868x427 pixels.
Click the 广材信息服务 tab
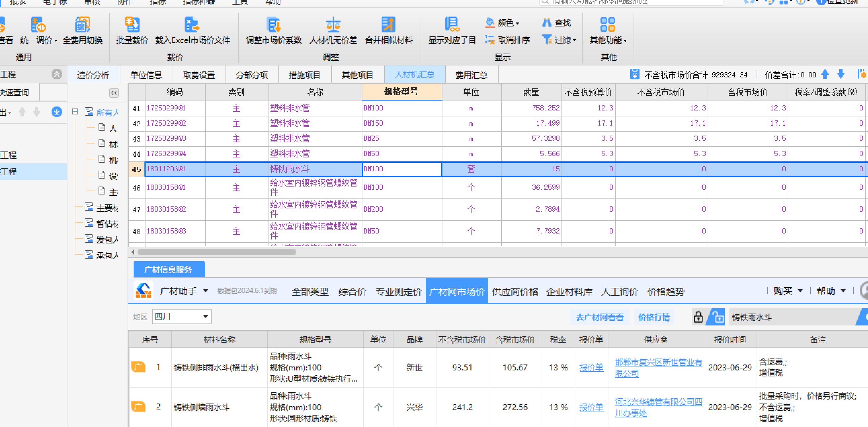tap(169, 269)
